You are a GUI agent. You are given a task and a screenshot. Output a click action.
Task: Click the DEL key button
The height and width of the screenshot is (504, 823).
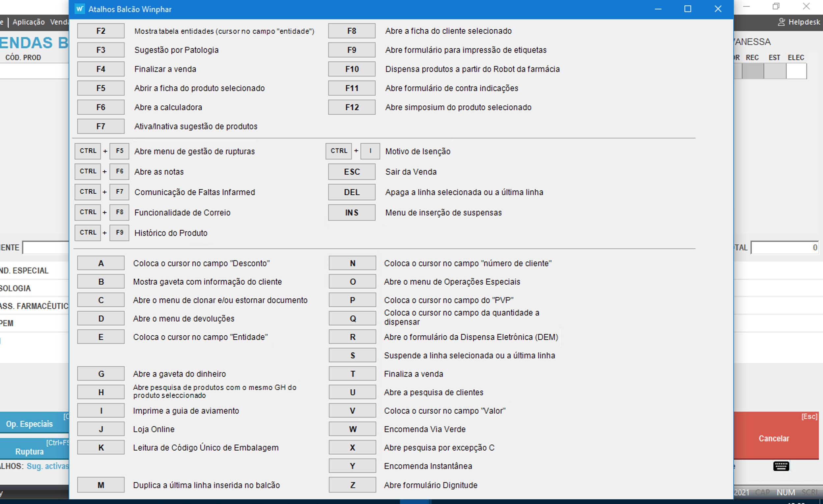pos(352,192)
